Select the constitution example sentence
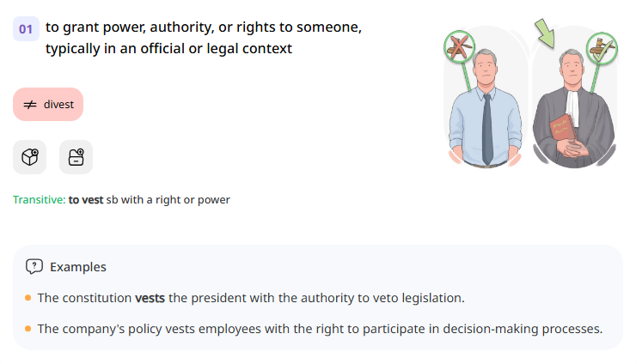Viewport: 636px width, 364px height. (x=251, y=298)
